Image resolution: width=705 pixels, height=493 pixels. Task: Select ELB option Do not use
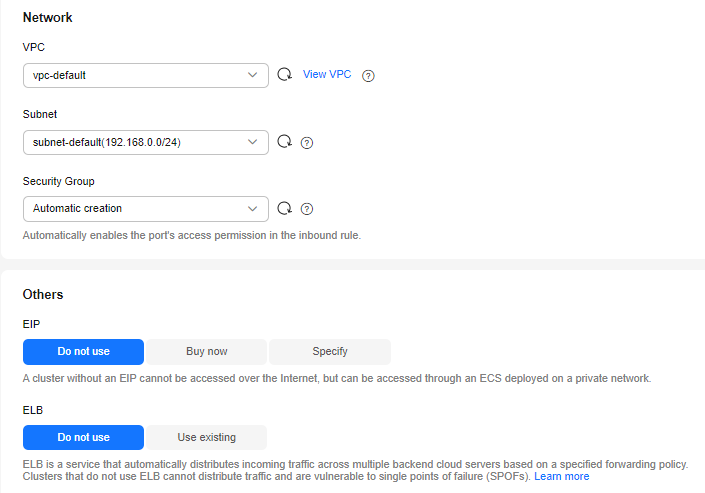pos(83,437)
